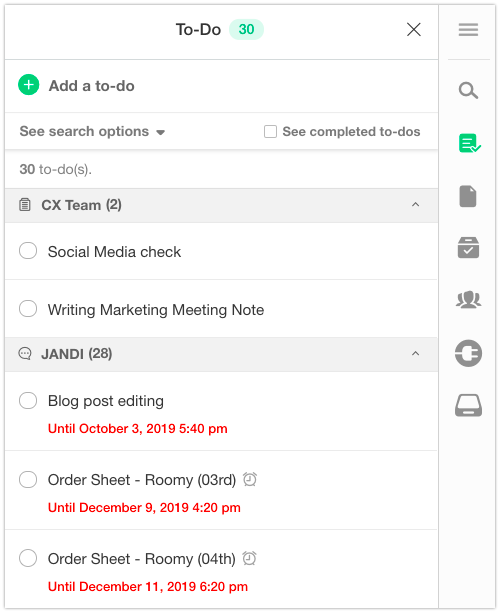Mark Social Media check as done
Image resolution: width=500 pixels, height=613 pixels.
tap(28, 250)
